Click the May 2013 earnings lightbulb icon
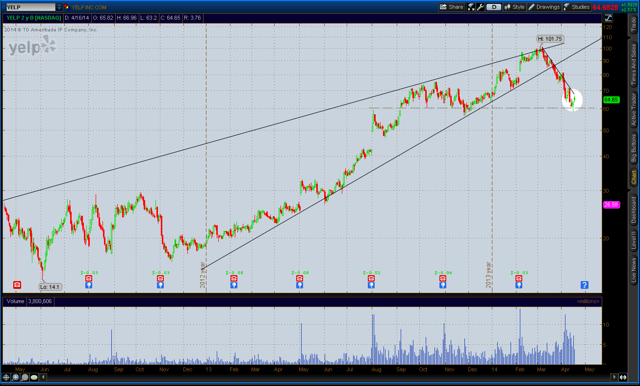640x386 pixels. 300,285
